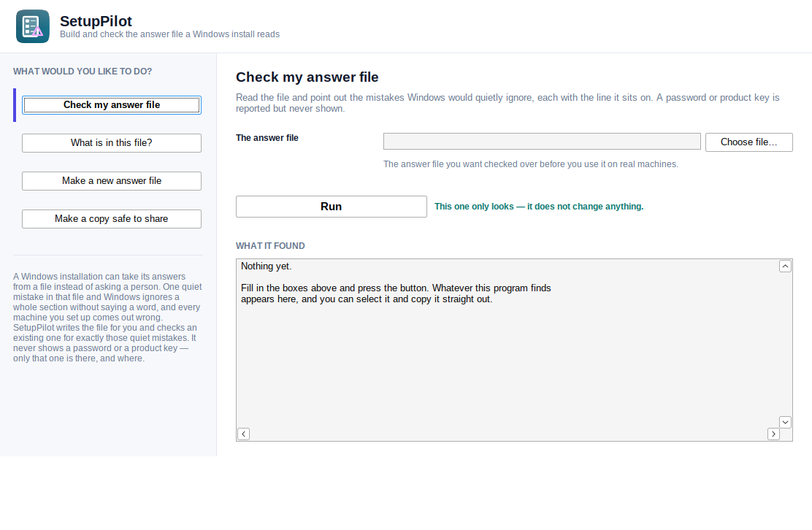
Task: Run the answer file check
Action: 332,207
